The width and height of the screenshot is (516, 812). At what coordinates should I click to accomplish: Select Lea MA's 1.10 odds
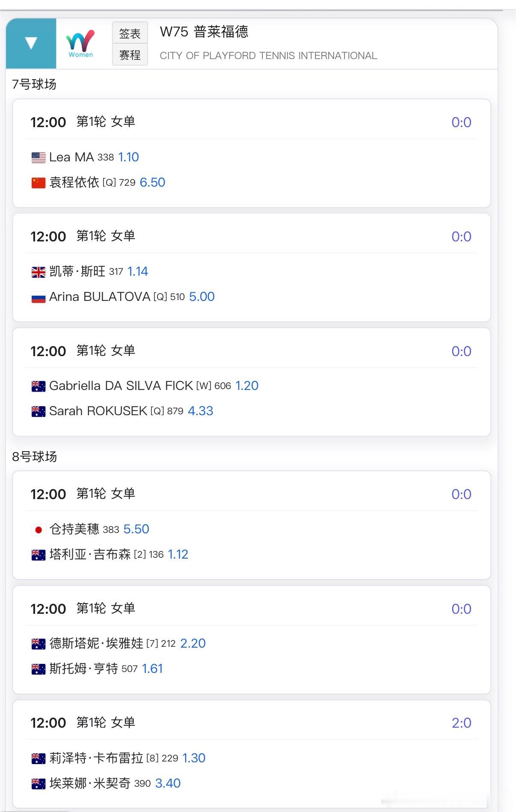coord(128,157)
